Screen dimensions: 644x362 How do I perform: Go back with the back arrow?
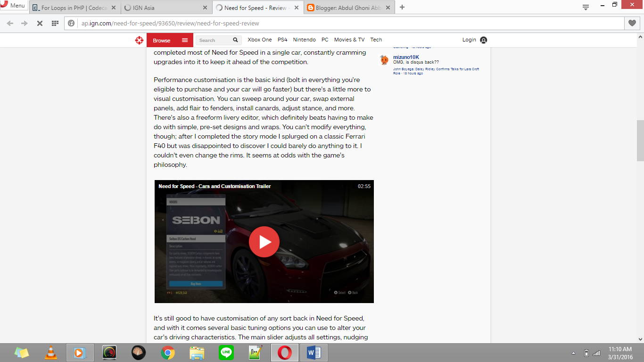10,23
